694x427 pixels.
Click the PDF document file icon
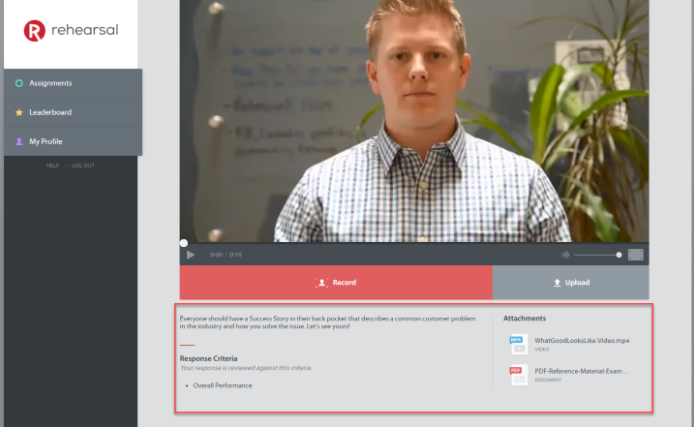[x=517, y=375]
